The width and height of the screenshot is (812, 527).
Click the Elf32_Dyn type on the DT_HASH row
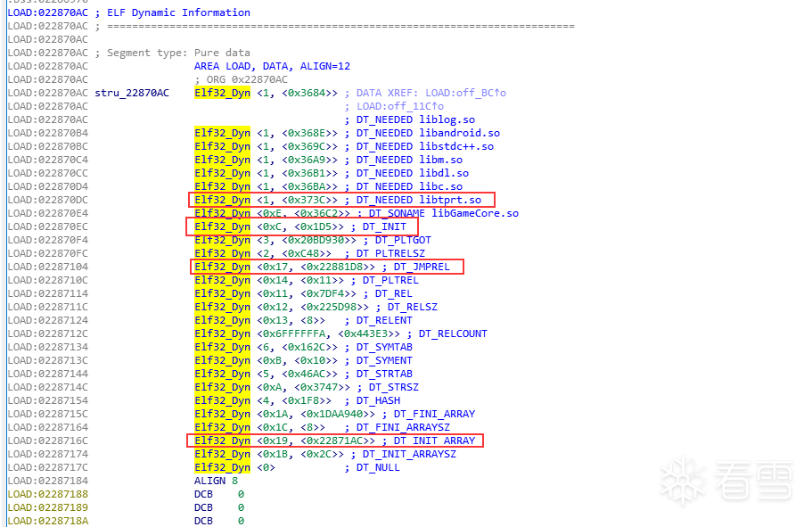pos(222,400)
